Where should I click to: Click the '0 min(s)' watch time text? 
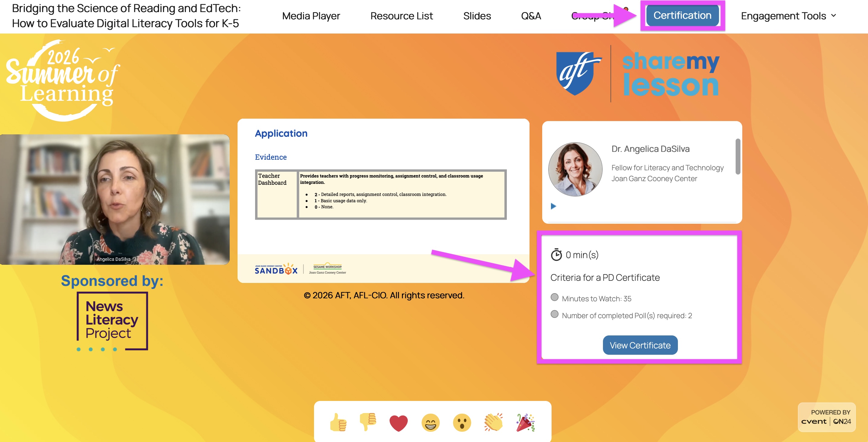pyautogui.click(x=582, y=255)
